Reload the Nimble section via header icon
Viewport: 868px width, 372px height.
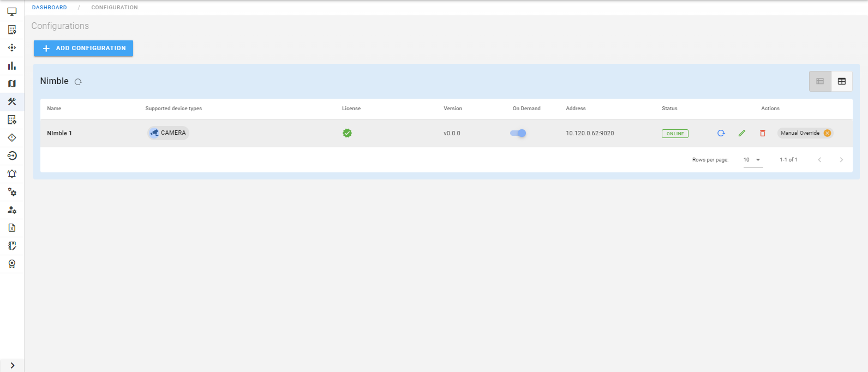pos(78,82)
